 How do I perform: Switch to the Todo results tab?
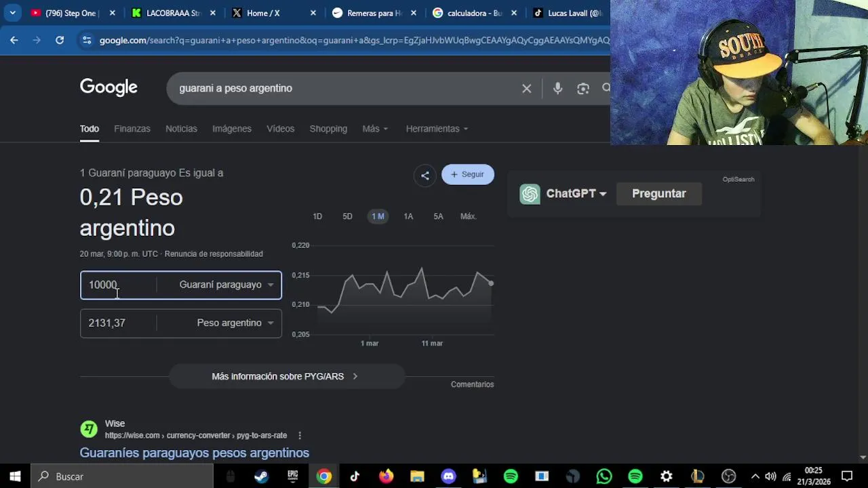coord(90,129)
